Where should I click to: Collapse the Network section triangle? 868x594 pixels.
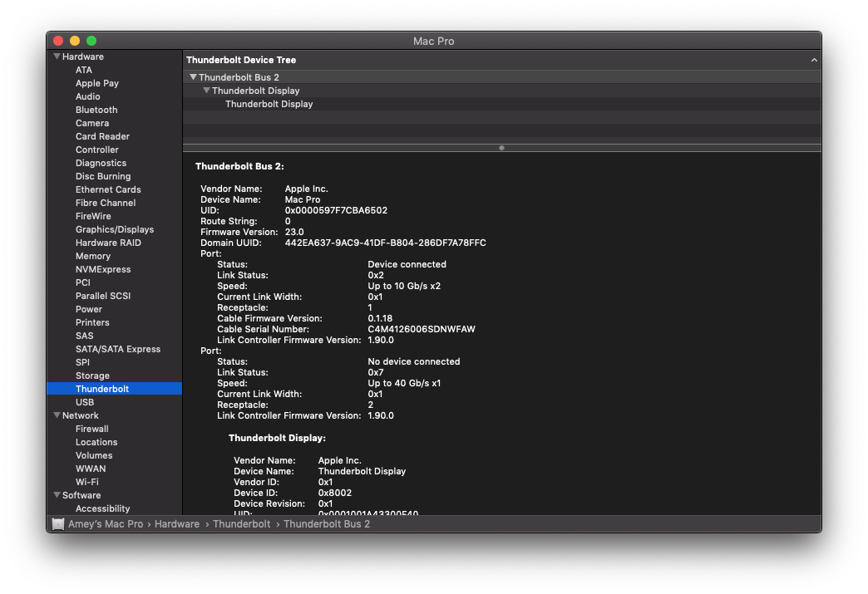[x=57, y=415]
